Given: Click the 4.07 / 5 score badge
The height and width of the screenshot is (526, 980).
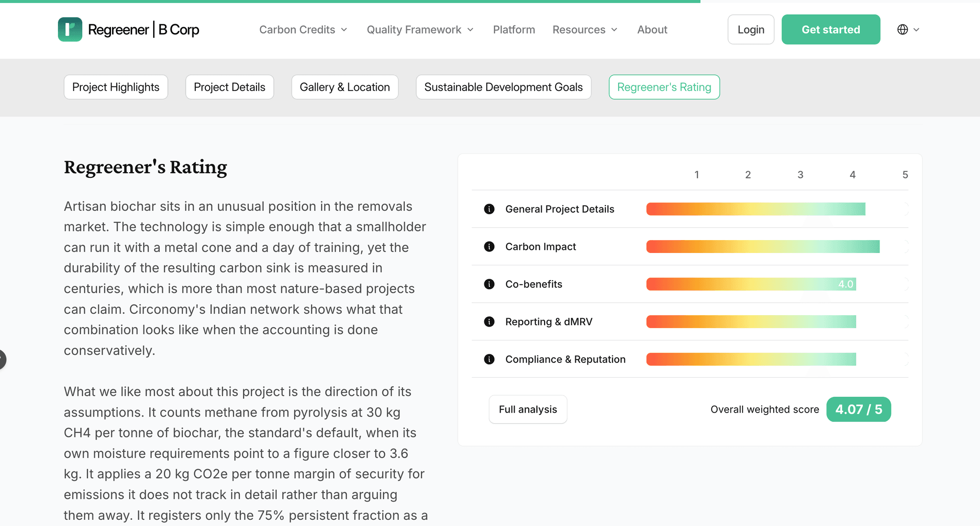Looking at the screenshot, I should click(x=858, y=409).
